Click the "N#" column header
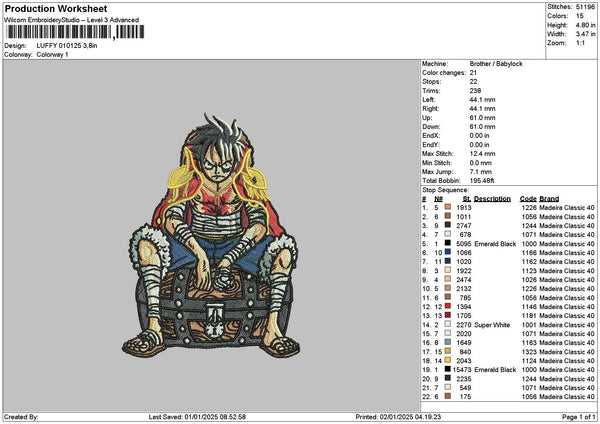This screenshot has height=424, width=600. (x=439, y=199)
